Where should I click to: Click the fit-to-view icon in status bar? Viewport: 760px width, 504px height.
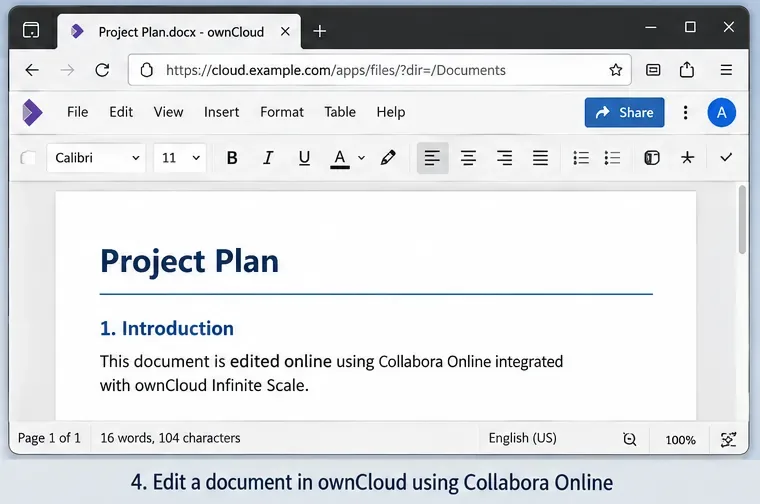click(728, 440)
